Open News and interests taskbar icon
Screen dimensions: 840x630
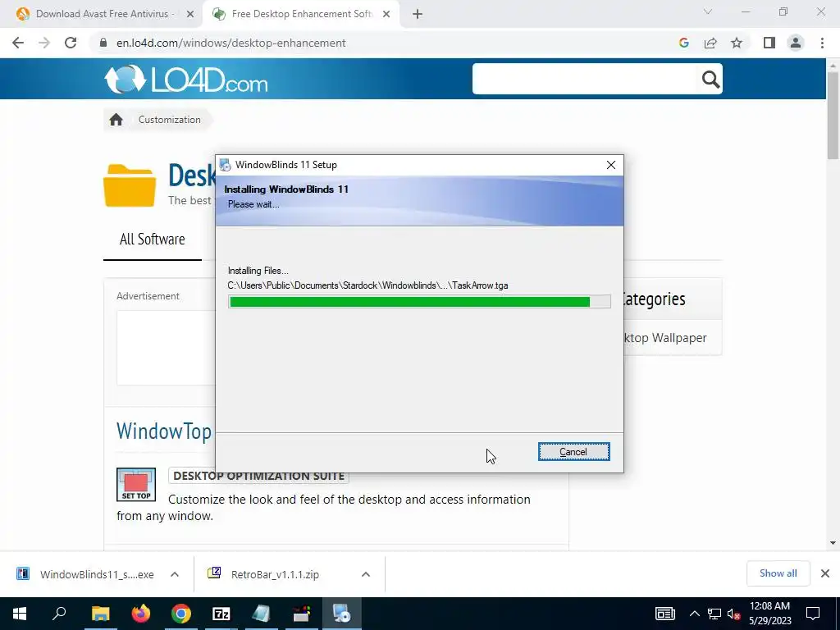click(x=664, y=614)
